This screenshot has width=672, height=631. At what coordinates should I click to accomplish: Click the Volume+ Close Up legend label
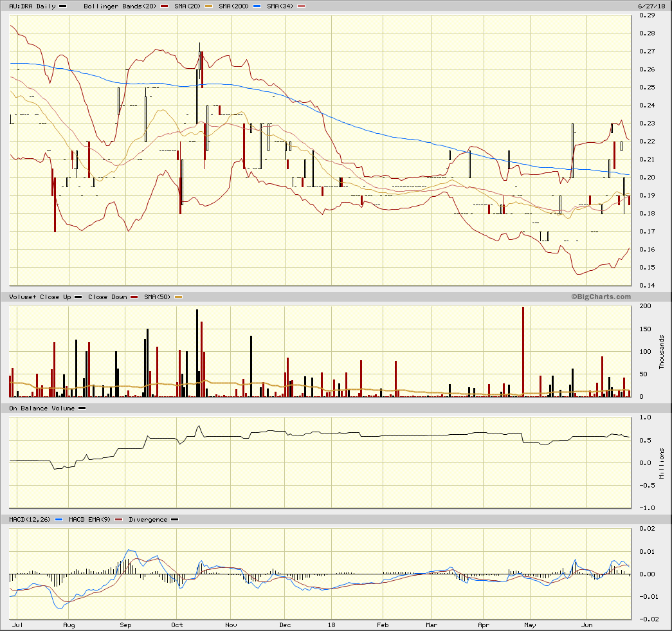click(x=40, y=297)
